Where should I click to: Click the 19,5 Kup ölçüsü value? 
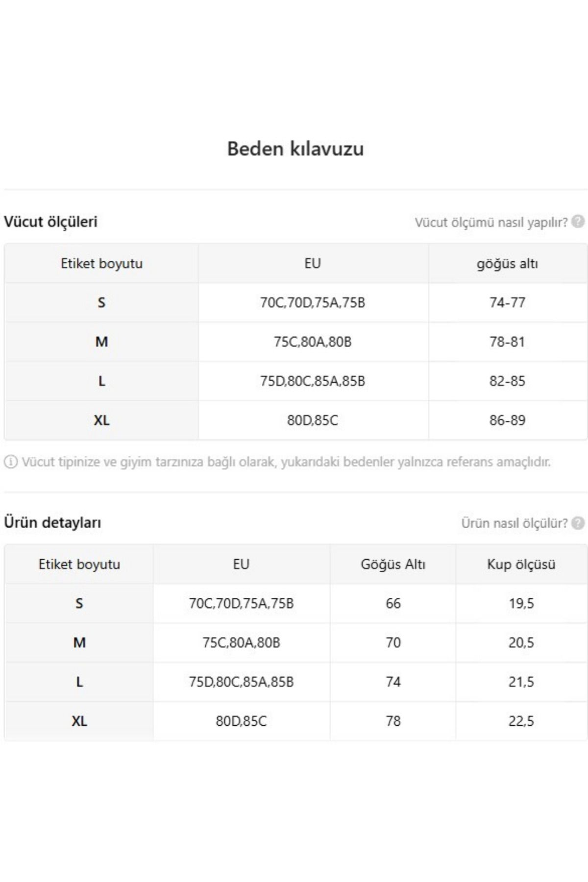tap(521, 604)
